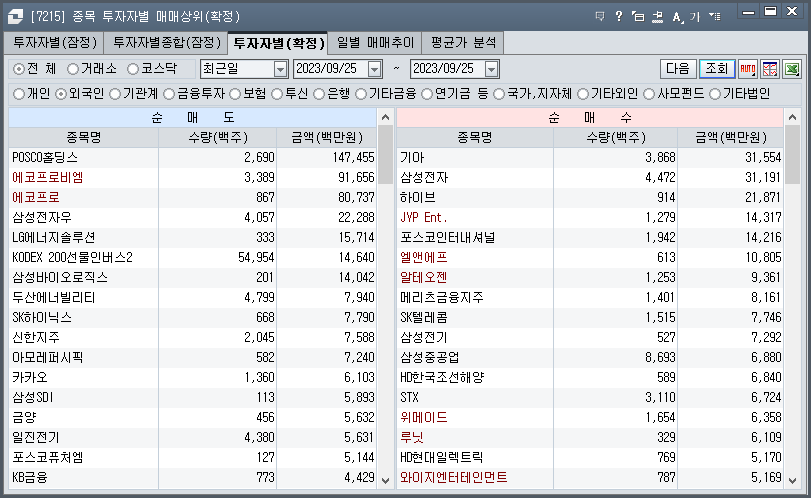811x498 pixels.
Task: Export data with the Excel icon
Action: tap(792, 69)
